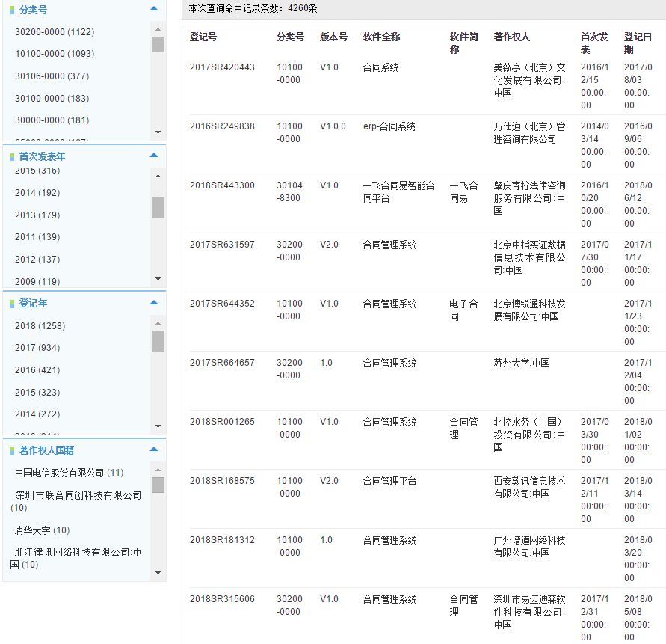
Task: Filter by owner 深圳市联合同创科技有限公司
Action: (x=76, y=501)
